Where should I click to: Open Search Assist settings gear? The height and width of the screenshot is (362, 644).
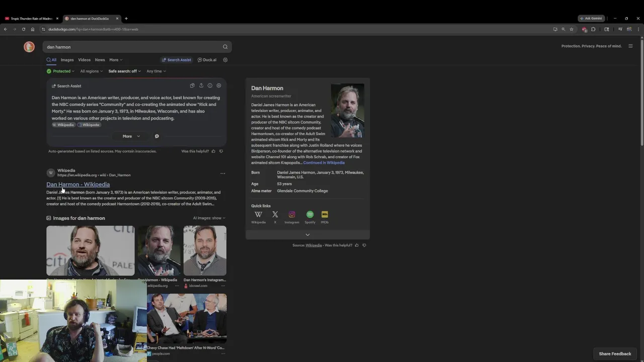[x=218, y=85]
